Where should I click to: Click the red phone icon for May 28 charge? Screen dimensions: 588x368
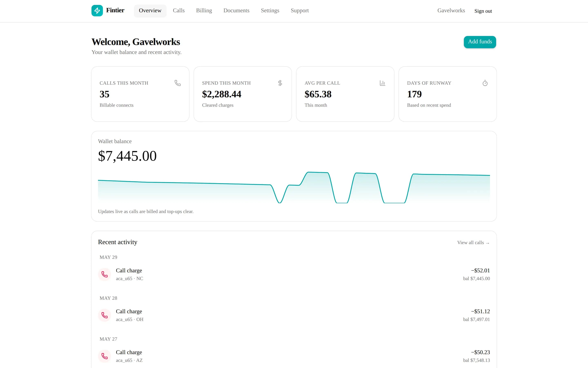pyautogui.click(x=105, y=315)
